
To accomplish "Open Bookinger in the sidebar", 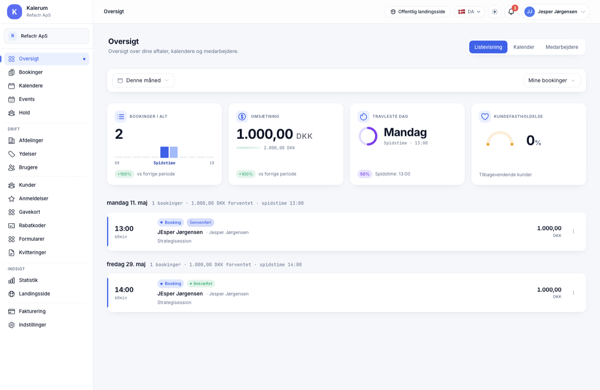I will point(46,72).
